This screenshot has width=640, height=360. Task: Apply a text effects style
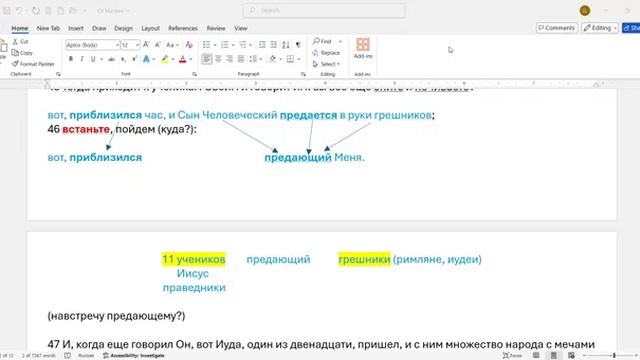[x=146, y=59]
